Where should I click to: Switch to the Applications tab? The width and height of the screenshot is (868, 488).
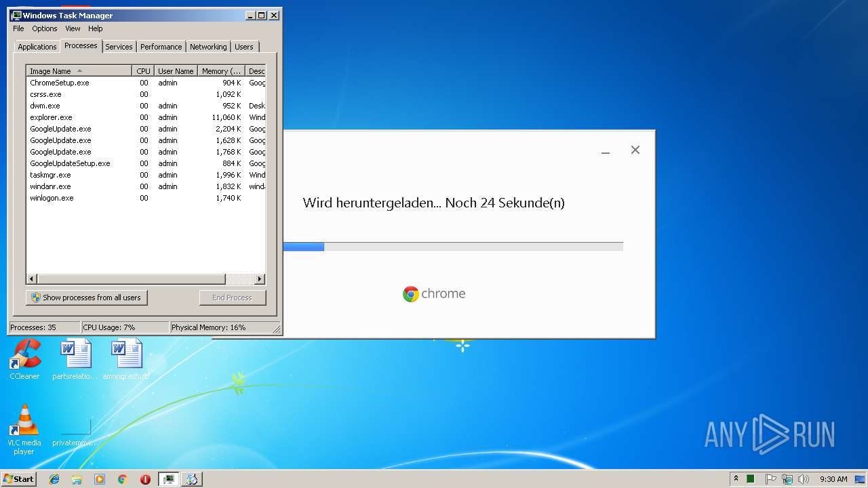[x=37, y=47]
